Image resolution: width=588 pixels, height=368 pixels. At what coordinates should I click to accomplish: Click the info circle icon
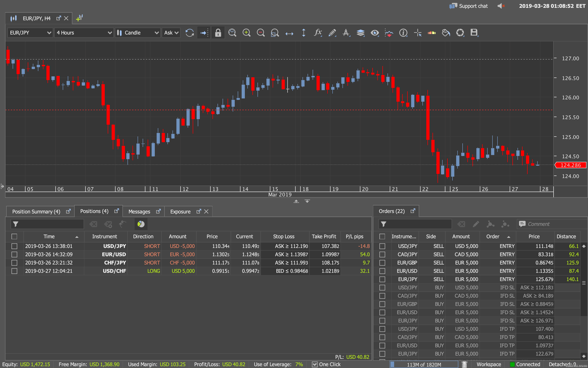coord(403,33)
